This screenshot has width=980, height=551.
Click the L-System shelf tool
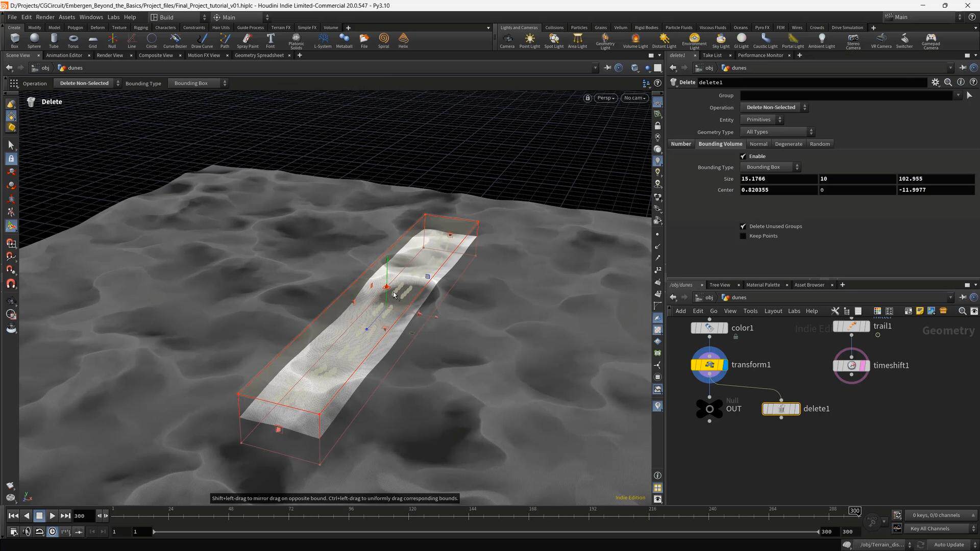pyautogui.click(x=323, y=40)
